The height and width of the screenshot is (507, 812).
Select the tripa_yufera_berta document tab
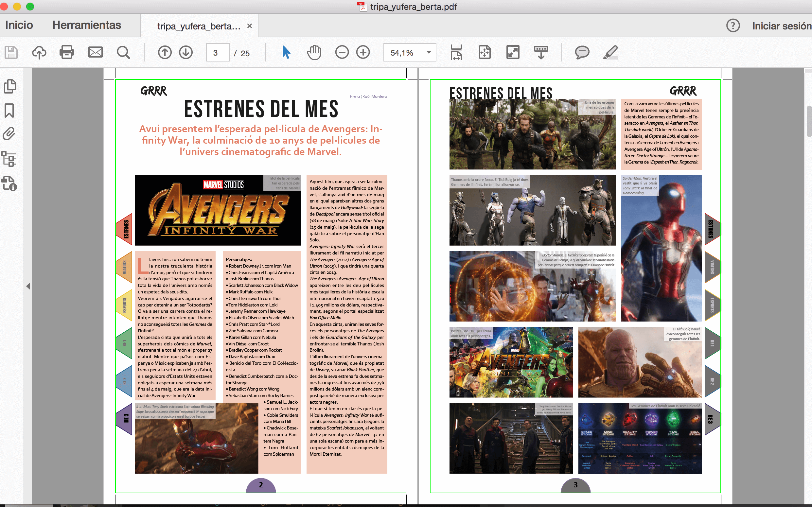tap(199, 26)
